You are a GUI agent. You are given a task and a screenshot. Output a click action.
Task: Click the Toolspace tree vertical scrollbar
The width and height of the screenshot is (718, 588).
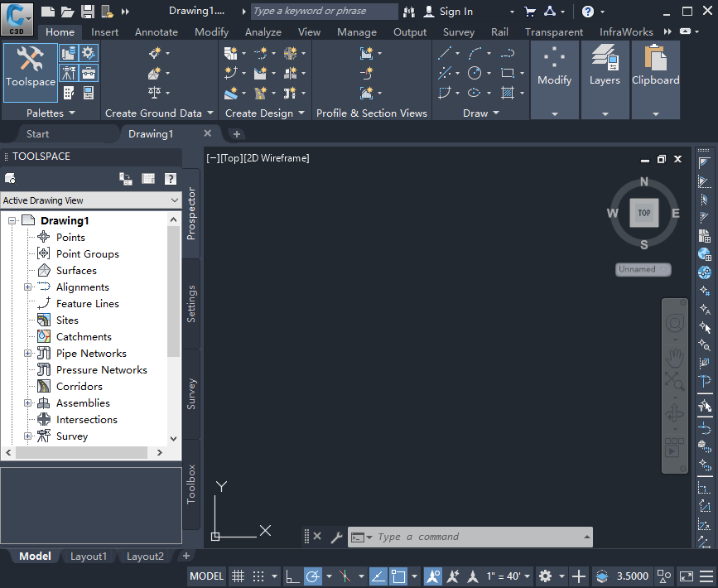pos(173,290)
